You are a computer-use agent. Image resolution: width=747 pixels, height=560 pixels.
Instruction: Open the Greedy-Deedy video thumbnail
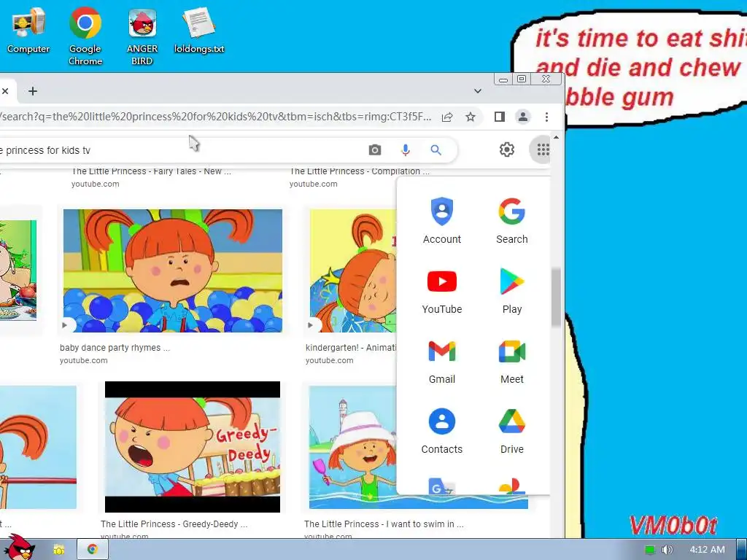pyautogui.click(x=193, y=447)
